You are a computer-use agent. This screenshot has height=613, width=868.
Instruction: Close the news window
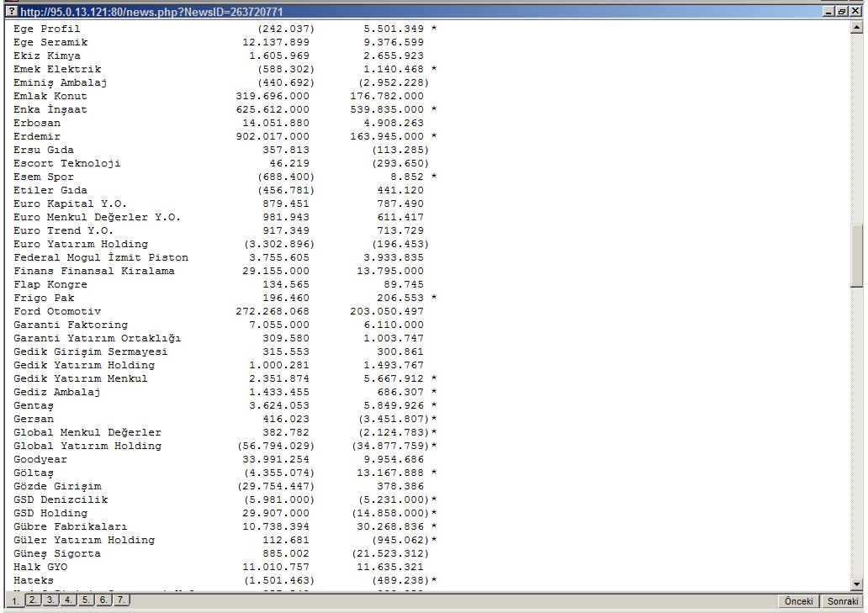tap(855, 11)
